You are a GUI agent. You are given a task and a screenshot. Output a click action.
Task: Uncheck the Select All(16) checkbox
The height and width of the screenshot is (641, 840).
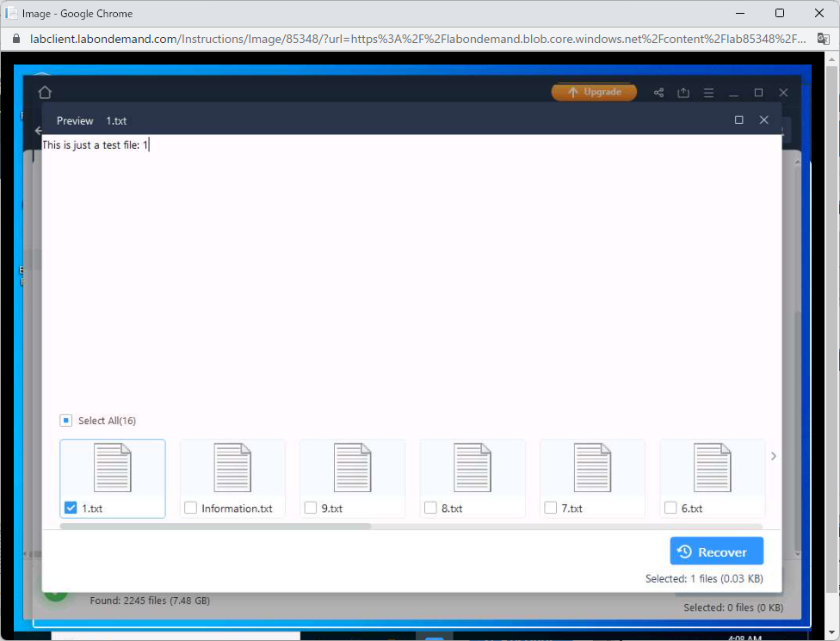tap(65, 420)
